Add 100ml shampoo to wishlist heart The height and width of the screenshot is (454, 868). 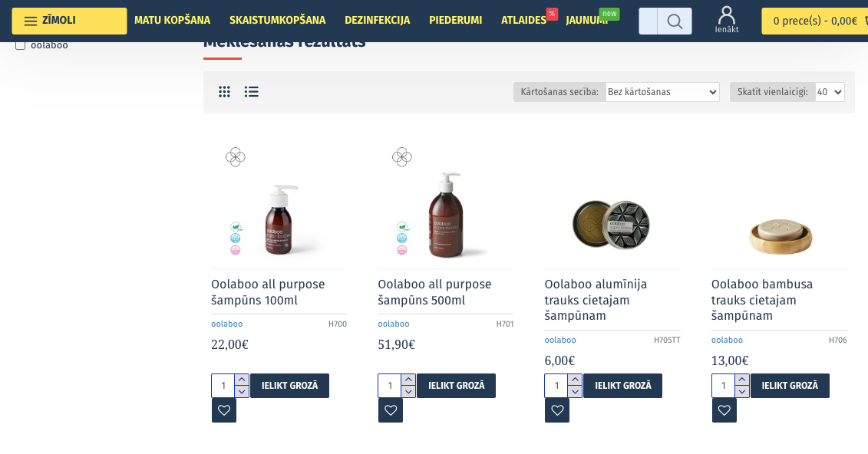(224, 410)
